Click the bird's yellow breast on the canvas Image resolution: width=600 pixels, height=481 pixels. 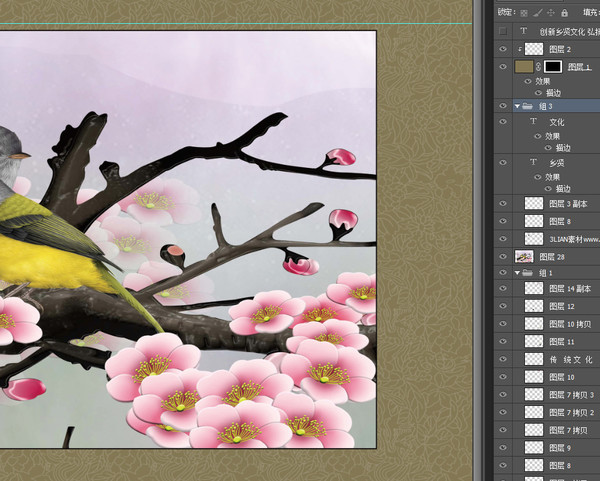coord(50,264)
